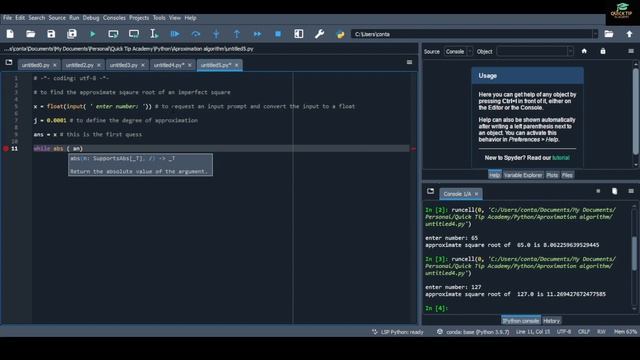This screenshot has width=640, height=360.
Task: Go to Help pane home
Action: pos(584,51)
